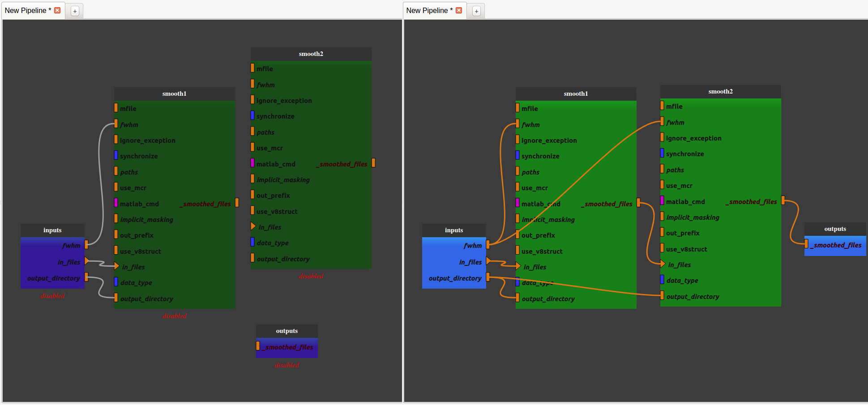The height and width of the screenshot is (405, 868).
Task: Click _smoothed_files plug on left outputs node
Action: 258,346
